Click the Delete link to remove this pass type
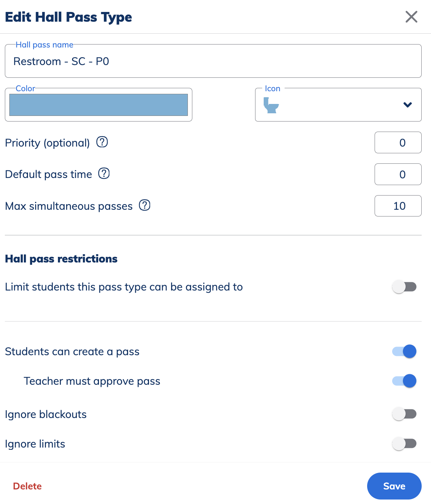 tap(27, 486)
